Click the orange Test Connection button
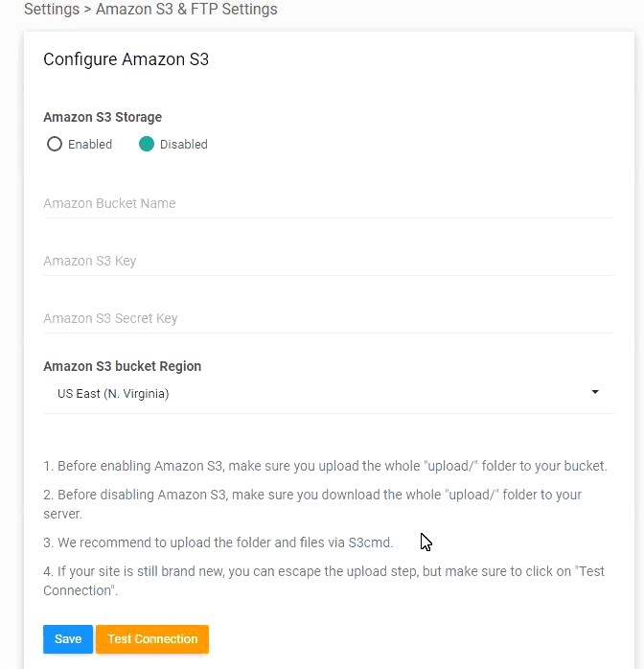Viewport: 644px width, 669px height. tap(152, 639)
